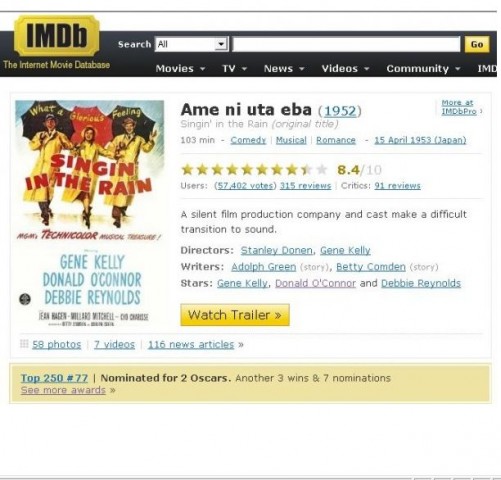Click the star rating bar
The width and height of the screenshot is (501, 480).
pyautogui.click(x=255, y=170)
